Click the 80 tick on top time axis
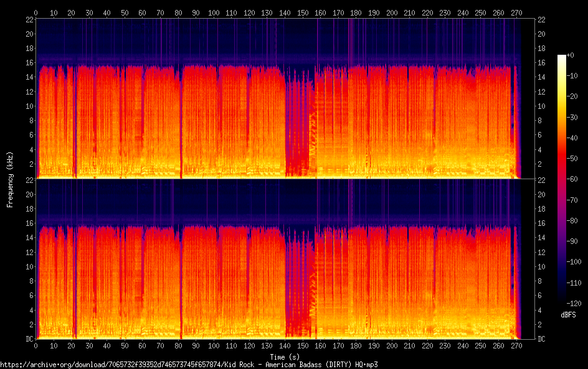The image size is (588, 369). pyautogui.click(x=179, y=12)
